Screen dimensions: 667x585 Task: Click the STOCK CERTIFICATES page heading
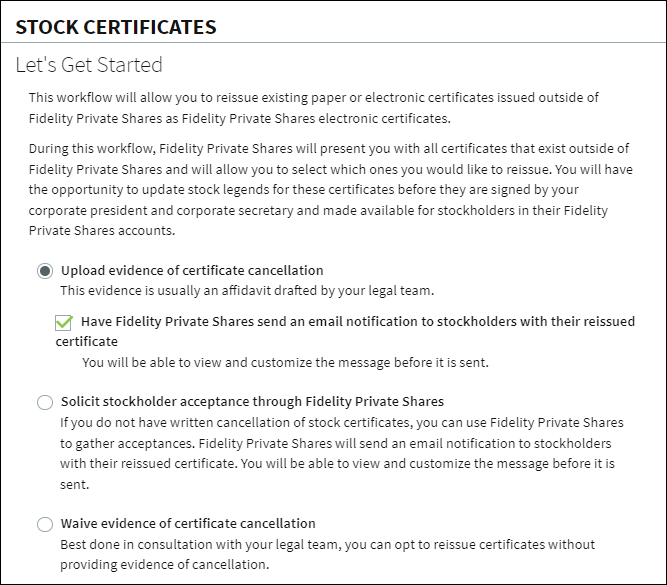coord(116,27)
